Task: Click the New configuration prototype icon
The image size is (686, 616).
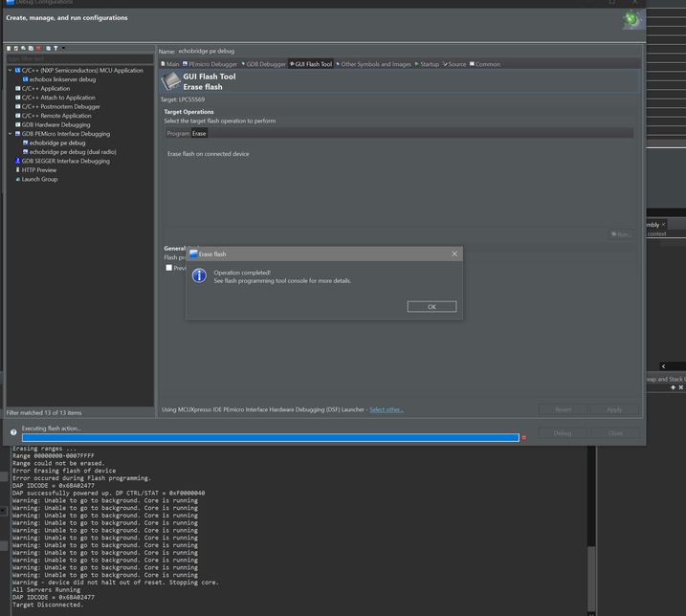Action: (x=16, y=48)
